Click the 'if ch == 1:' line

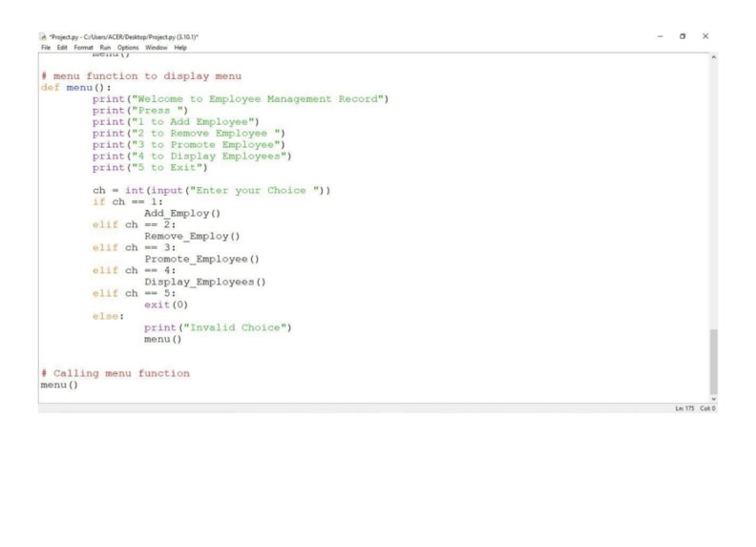[128, 202]
